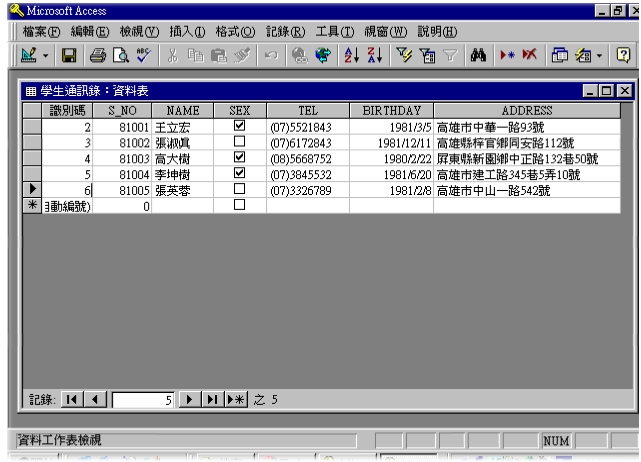The width and height of the screenshot is (641, 462).
Task: Click S_NO cell 81003
Action: pyautogui.click(x=122, y=159)
